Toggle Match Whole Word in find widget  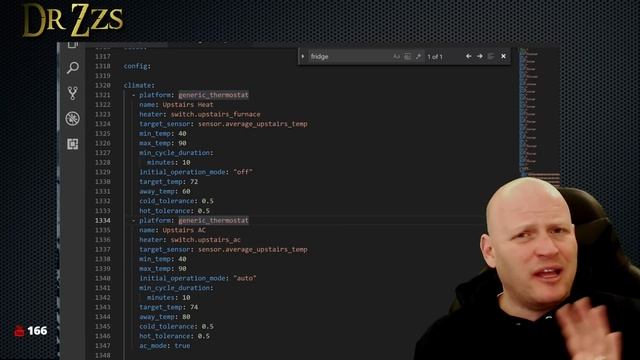click(x=407, y=56)
